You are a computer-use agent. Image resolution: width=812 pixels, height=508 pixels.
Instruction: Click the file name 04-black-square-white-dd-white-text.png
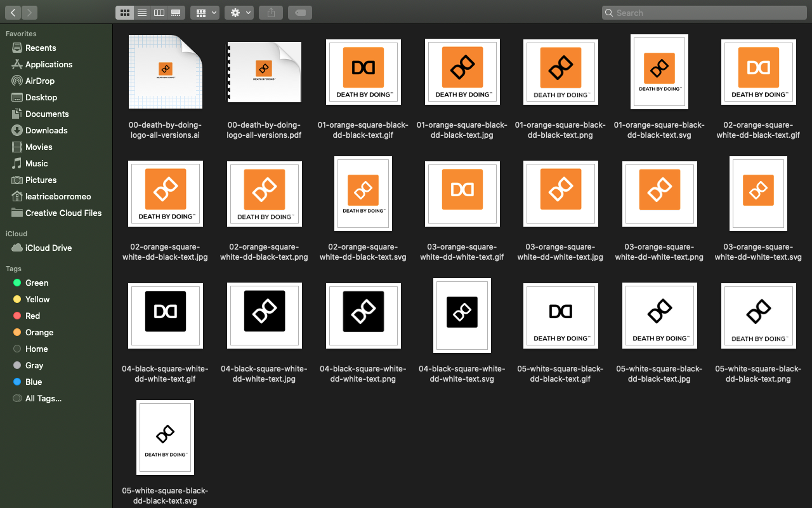click(363, 374)
